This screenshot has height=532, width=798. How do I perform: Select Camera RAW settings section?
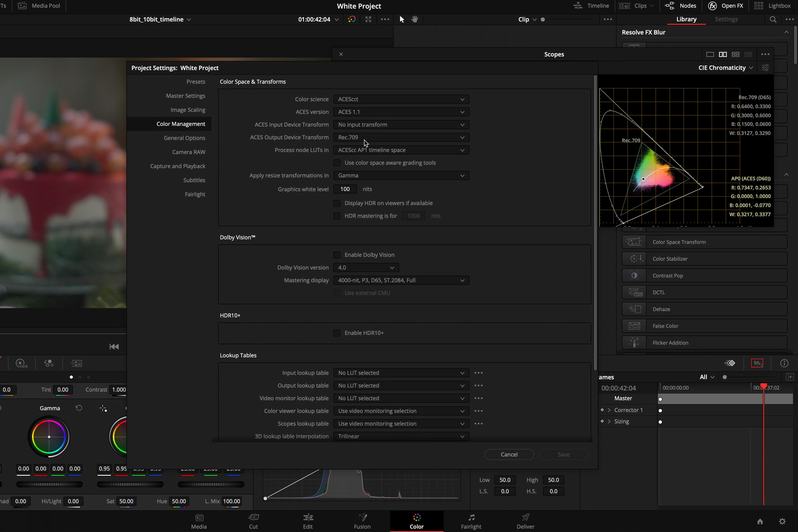188,152
